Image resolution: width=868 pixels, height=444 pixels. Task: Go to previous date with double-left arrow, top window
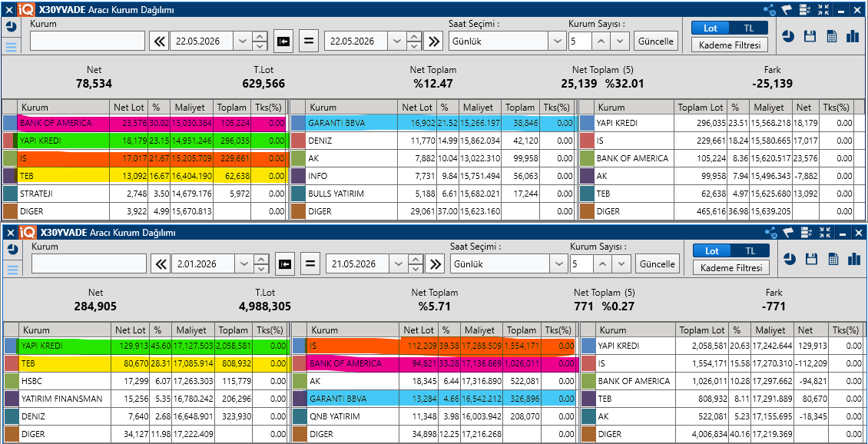coord(159,41)
